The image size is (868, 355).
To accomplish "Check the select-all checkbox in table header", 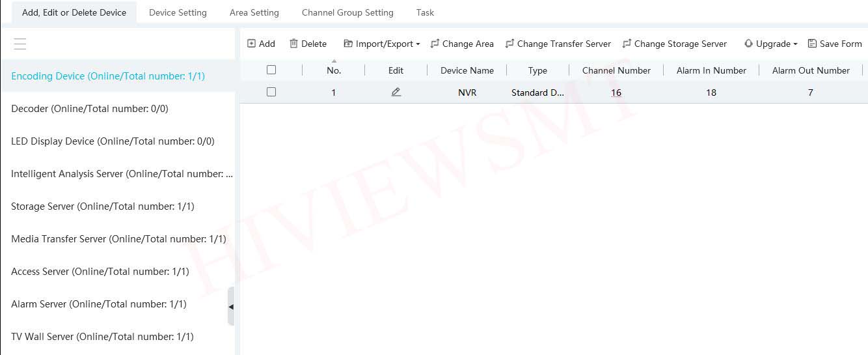I will coord(271,70).
